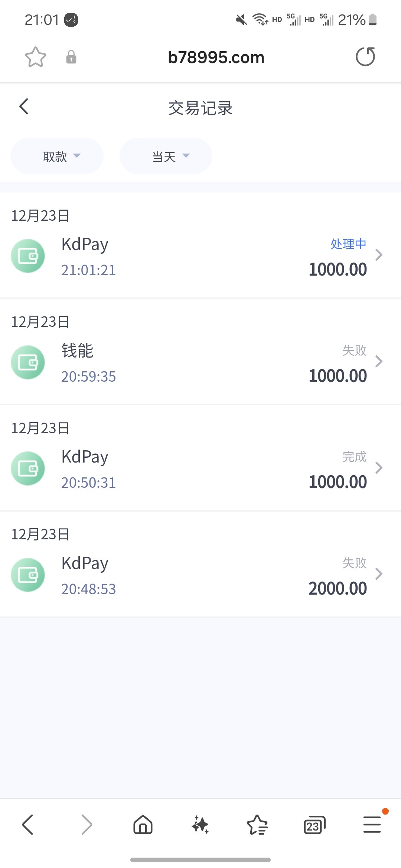
Task: Bookmark the page with the star icon
Action: pyautogui.click(x=35, y=57)
